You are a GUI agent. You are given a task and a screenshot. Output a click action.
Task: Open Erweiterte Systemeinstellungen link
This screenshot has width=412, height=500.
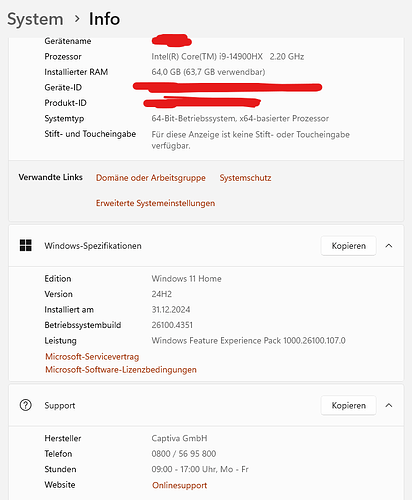(155, 203)
